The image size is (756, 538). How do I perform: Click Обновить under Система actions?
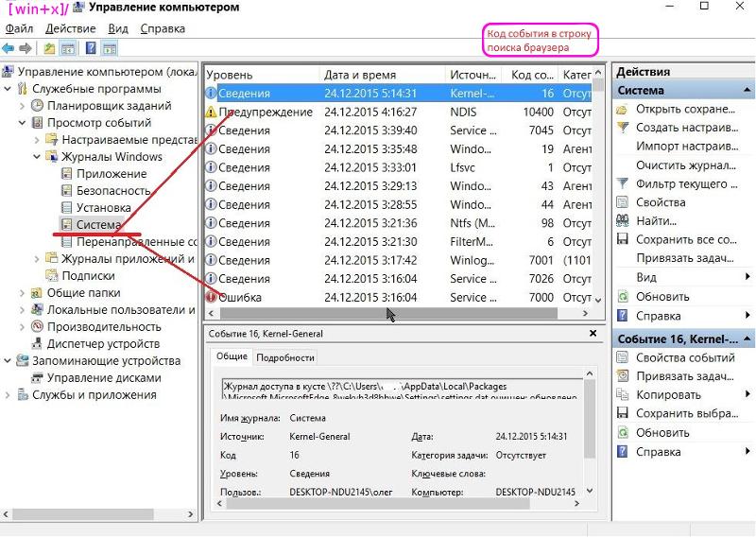pos(662,297)
